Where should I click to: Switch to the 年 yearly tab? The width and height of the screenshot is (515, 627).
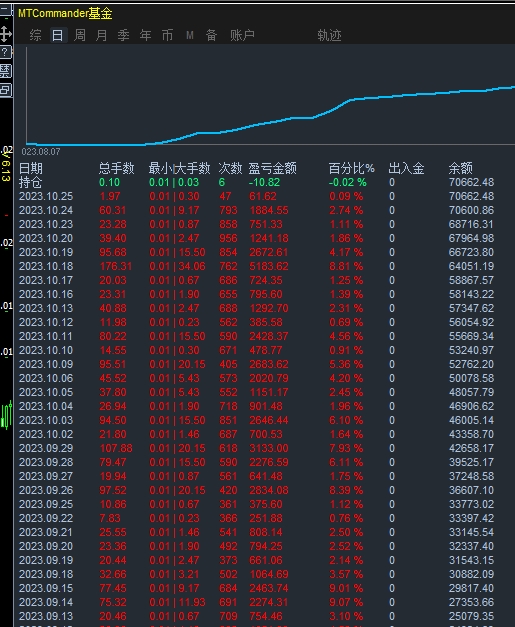[146, 35]
